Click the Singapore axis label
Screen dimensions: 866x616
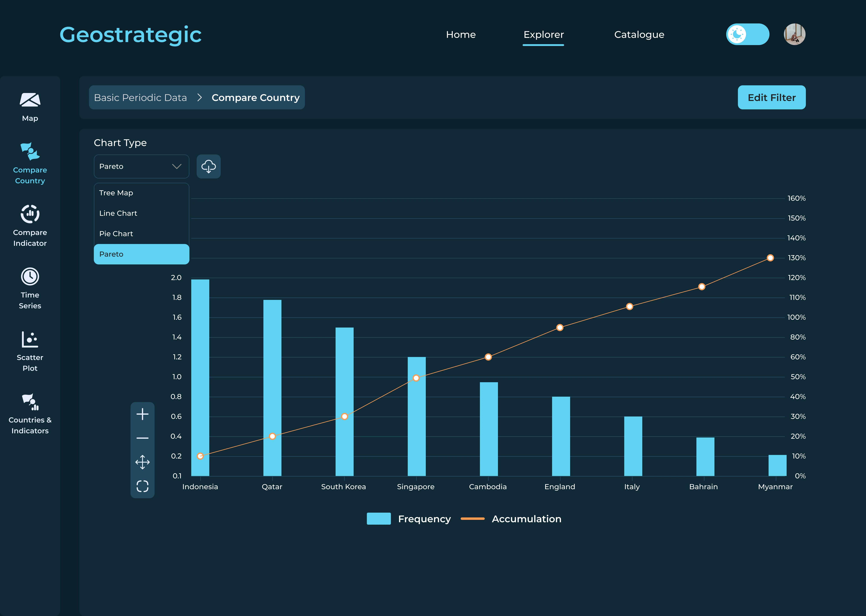click(416, 487)
